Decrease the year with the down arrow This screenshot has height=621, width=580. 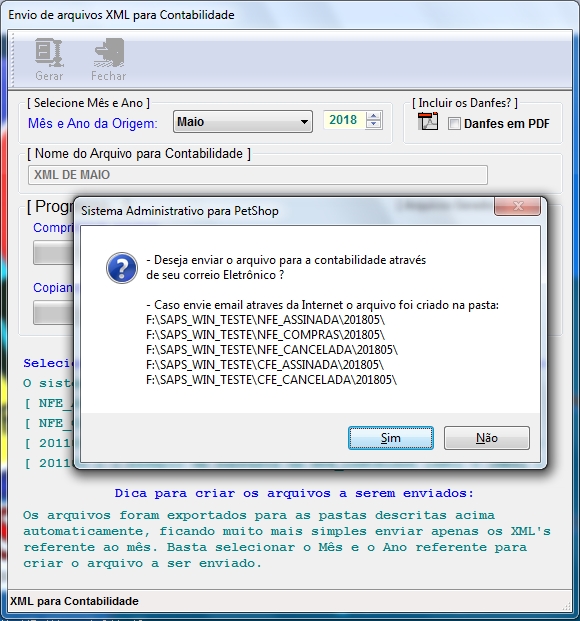pyautogui.click(x=373, y=124)
